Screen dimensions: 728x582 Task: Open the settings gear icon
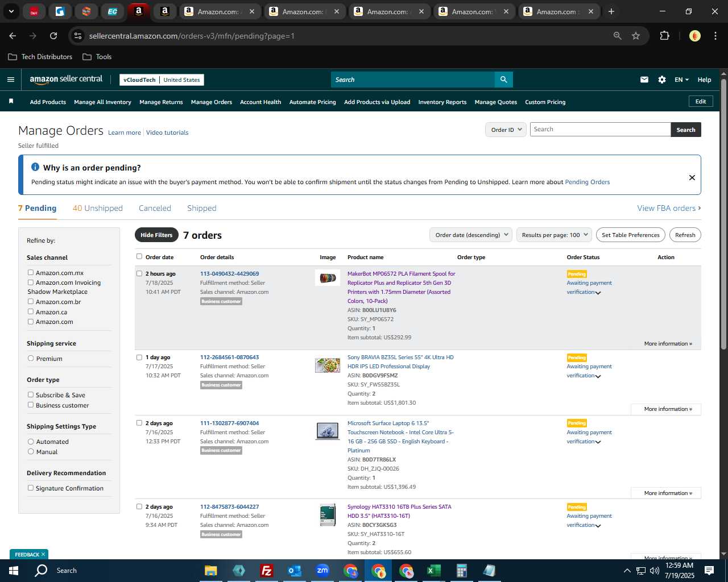tap(662, 80)
